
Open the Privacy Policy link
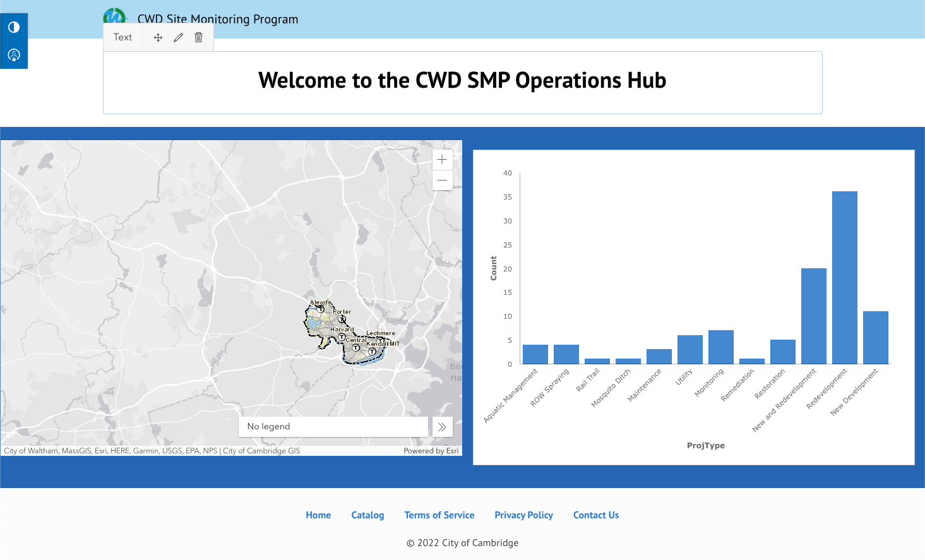(523, 515)
